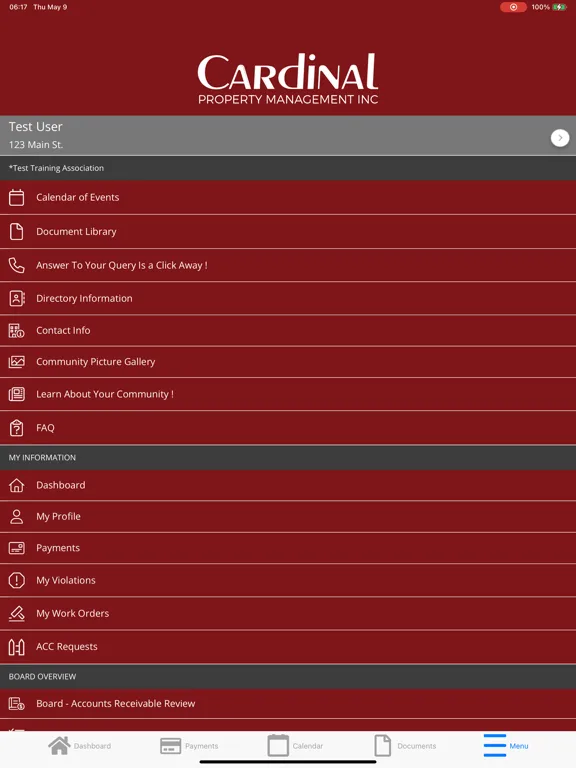Screen dimensions: 576x768
Task: Tap the contact-book icon beside Directory Information
Action: pyautogui.click(x=17, y=298)
